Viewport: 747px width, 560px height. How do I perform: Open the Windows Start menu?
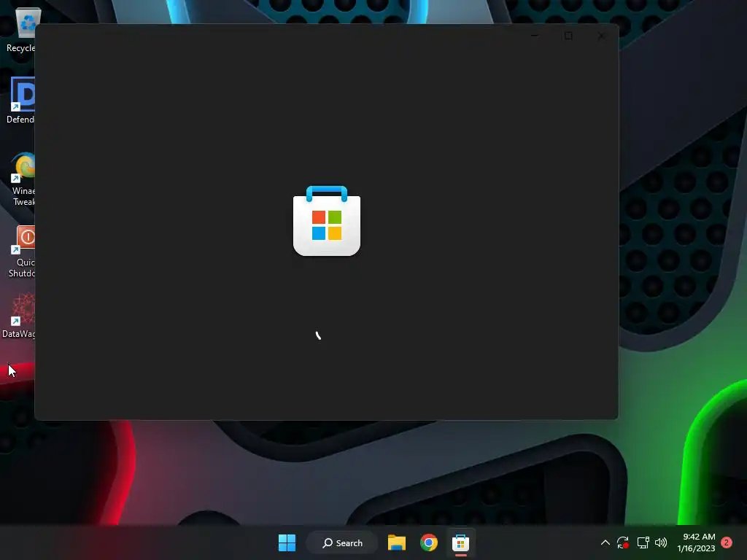pyautogui.click(x=287, y=542)
